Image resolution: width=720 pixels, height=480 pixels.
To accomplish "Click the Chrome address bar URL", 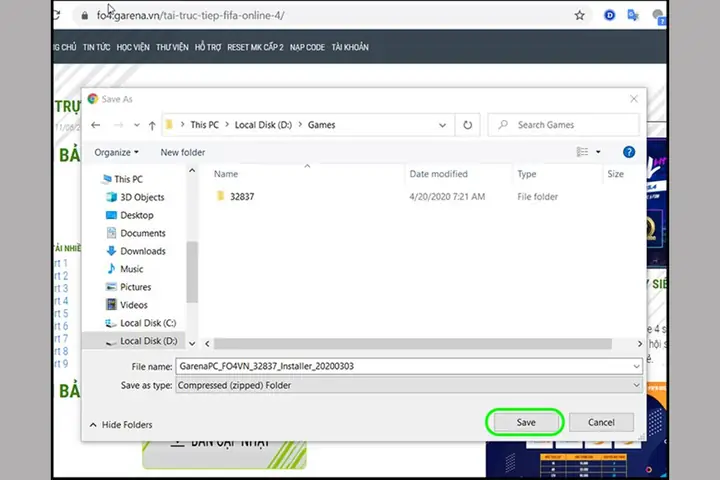I will (191, 16).
